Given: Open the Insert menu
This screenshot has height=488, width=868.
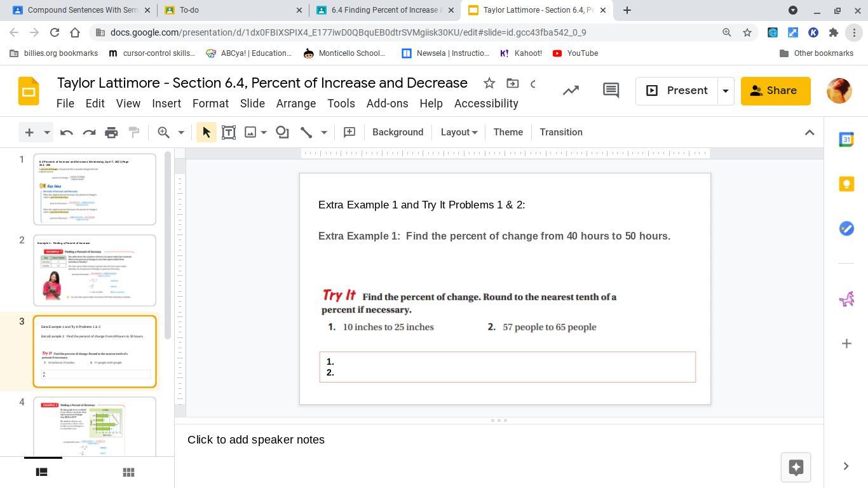Looking at the screenshot, I should 166,104.
